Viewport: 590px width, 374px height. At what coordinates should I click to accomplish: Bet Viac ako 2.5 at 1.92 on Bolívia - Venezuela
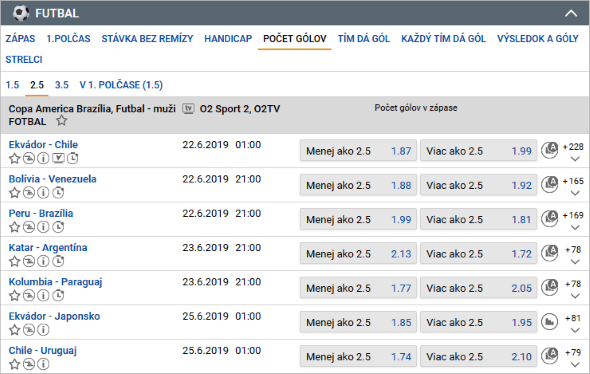click(478, 185)
